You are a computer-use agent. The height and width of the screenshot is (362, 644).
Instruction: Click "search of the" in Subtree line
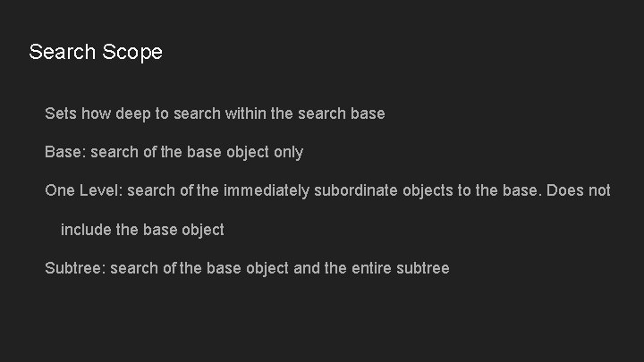point(156,268)
